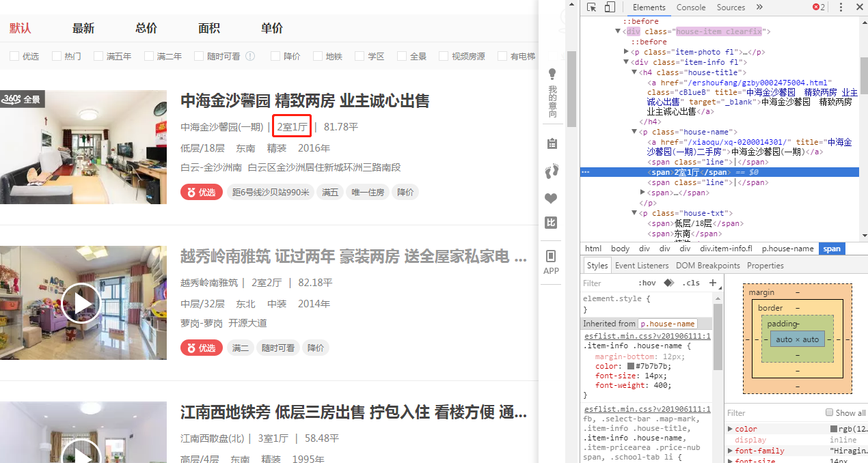868x463 pixels.
Task: Open the DevTools three-dot customization menu
Action: [x=841, y=7]
